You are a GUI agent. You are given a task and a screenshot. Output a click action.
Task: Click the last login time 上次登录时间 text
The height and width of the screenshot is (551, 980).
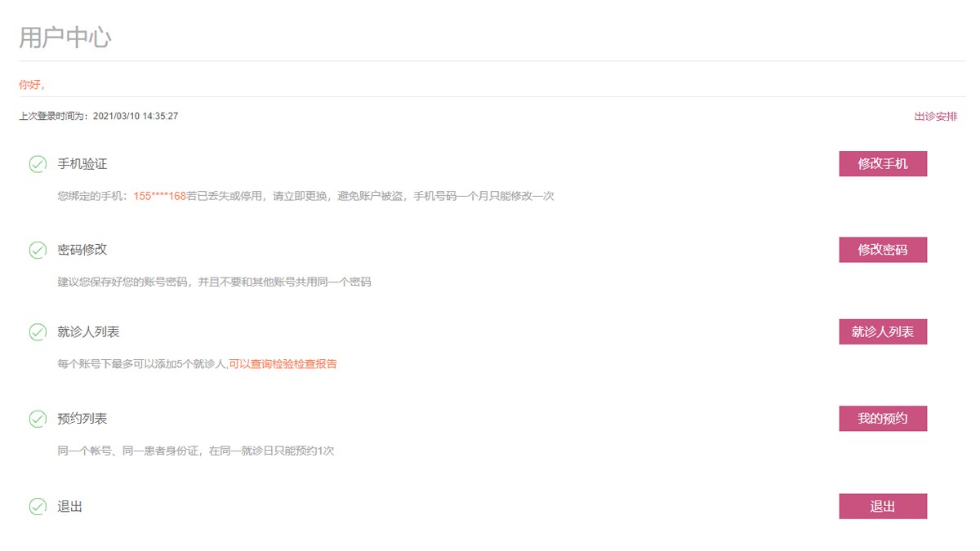(x=98, y=117)
